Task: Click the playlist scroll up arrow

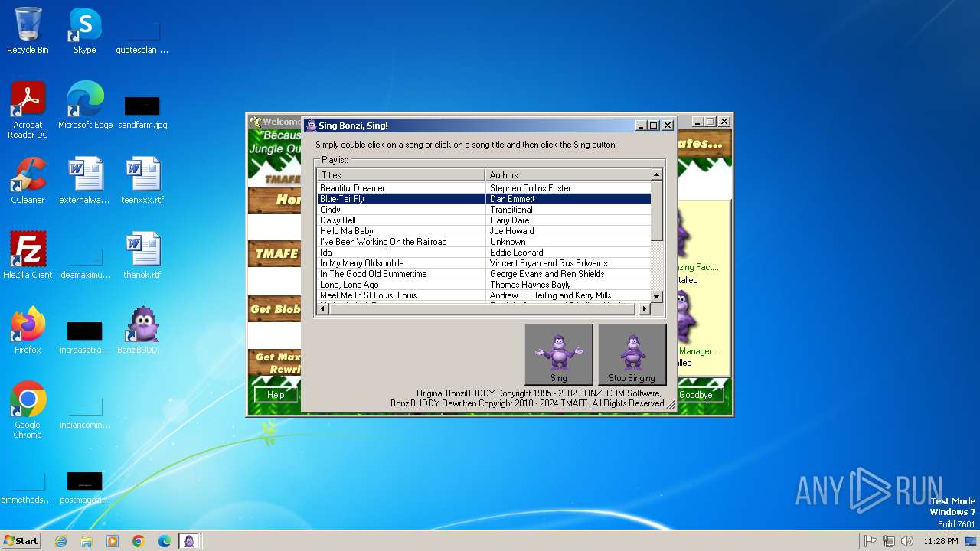Action: 657,174
